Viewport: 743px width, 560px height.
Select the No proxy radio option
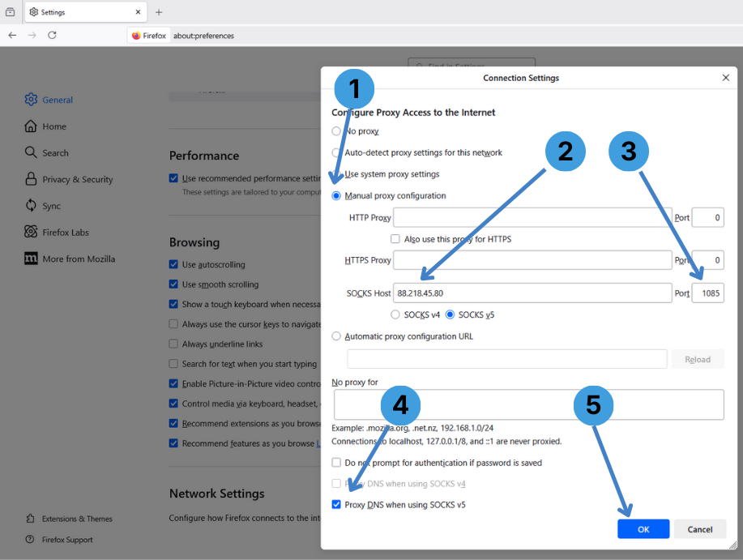point(336,130)
